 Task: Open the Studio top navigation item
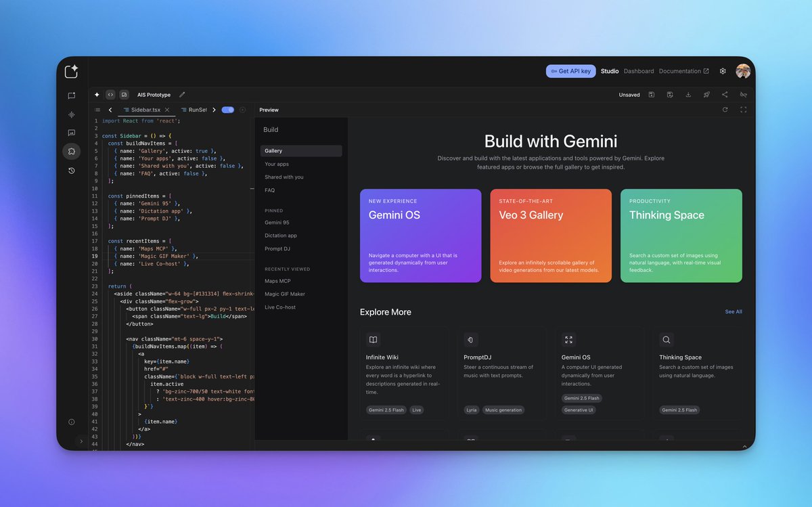pyautogui.click(x=610, y=71)
